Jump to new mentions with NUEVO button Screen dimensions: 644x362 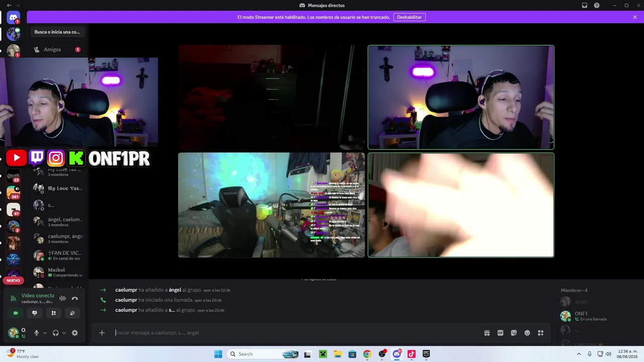[x=14, y=281]
